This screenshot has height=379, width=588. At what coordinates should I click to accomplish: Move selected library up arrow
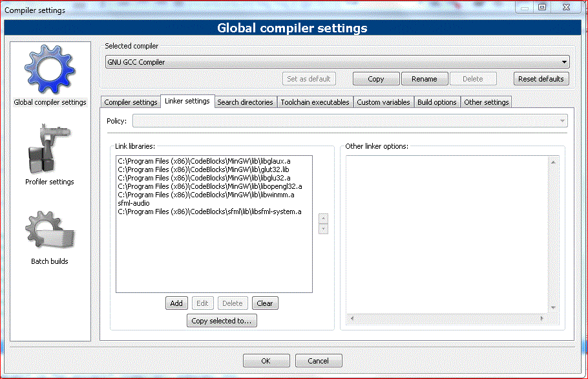tap(323, 219)
